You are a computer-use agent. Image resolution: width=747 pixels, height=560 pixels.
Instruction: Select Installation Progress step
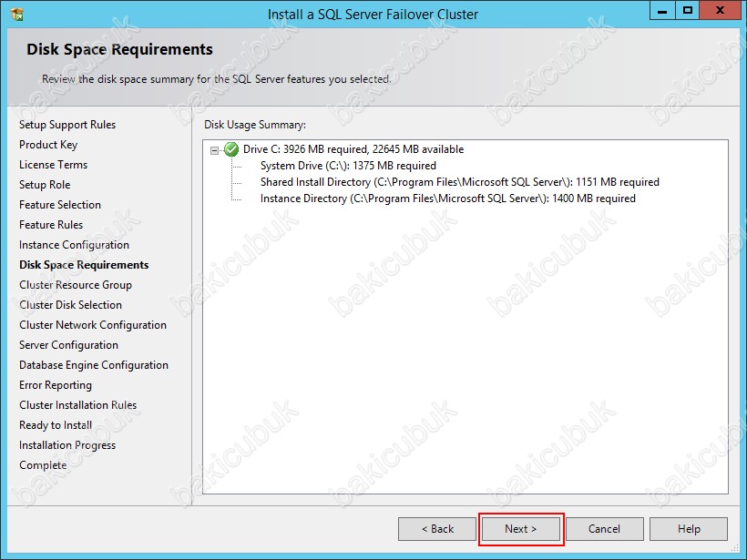[x=67, y=444]
